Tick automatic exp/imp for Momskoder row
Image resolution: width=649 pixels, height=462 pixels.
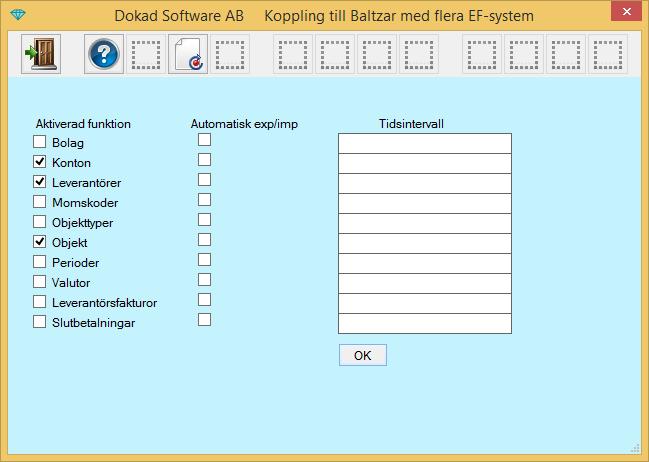tap(204, 200)
